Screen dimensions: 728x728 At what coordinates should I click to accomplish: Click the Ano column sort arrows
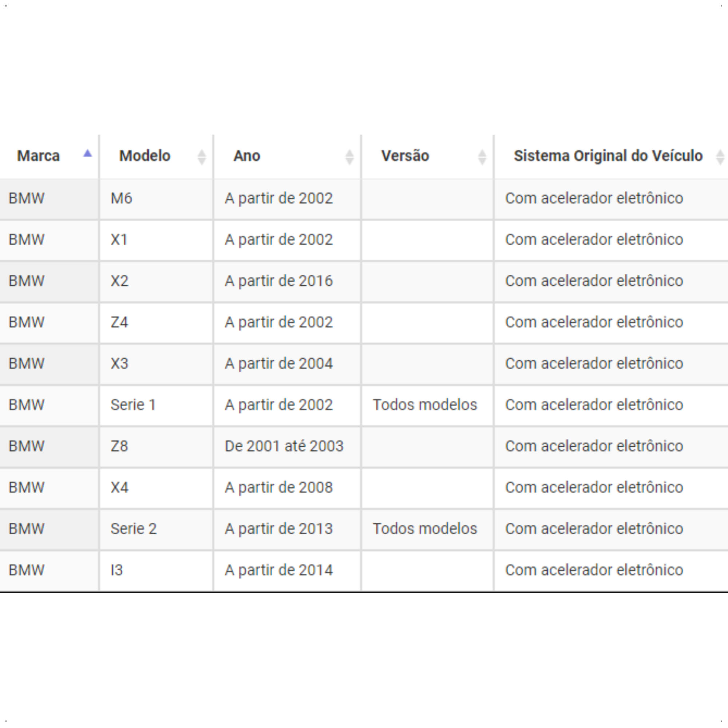(x=349, y=157)
